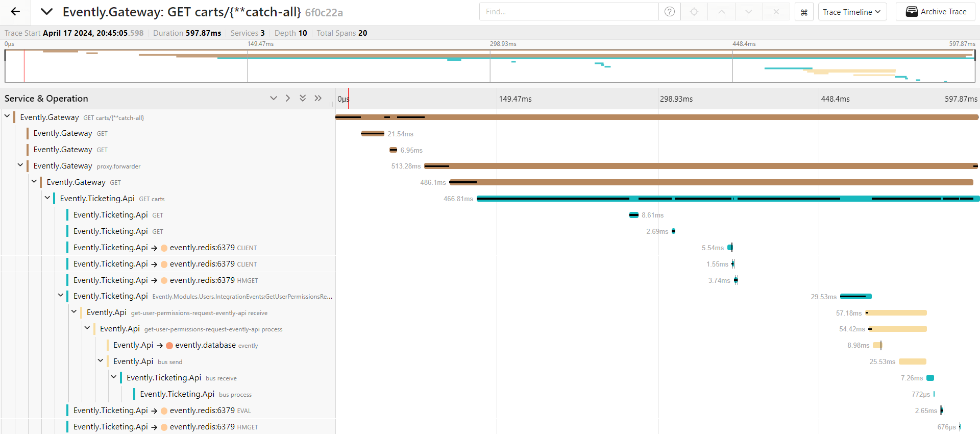Click the 8.98ms evently.database span bar
980x434 pixels.
click(x=877, y=345)
